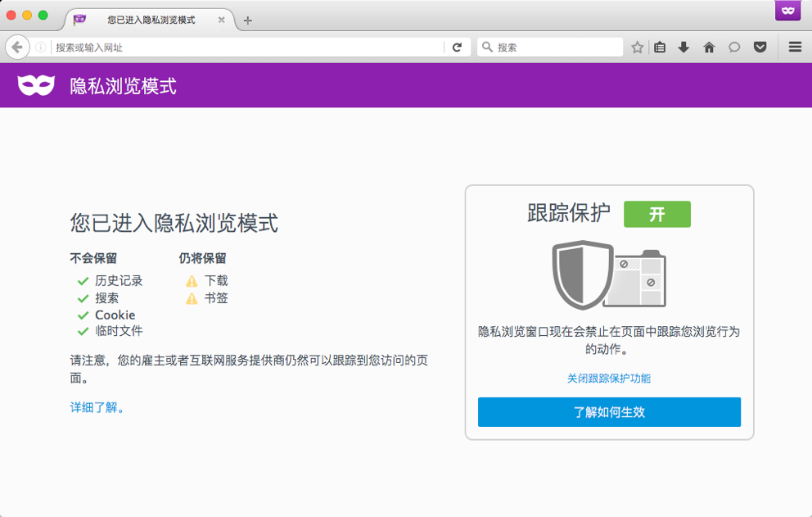Open the Pocket icon
The image size is (812, 517).
point(760,48)
